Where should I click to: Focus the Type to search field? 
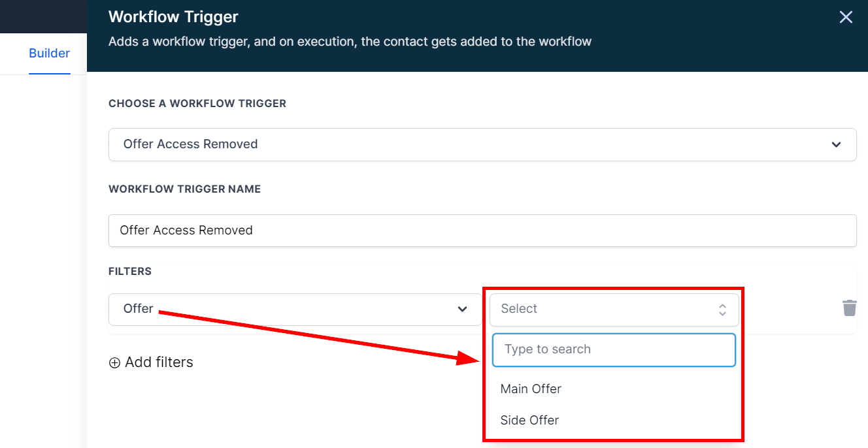(613, 349)
